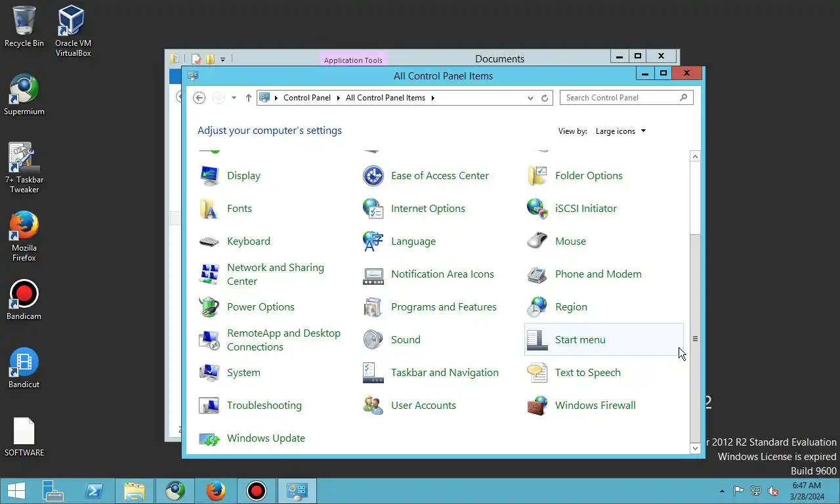This screenshot has width=840, height=504.
Task: Expand the View by Large icons dropdown
Action: tap(621, 131)
